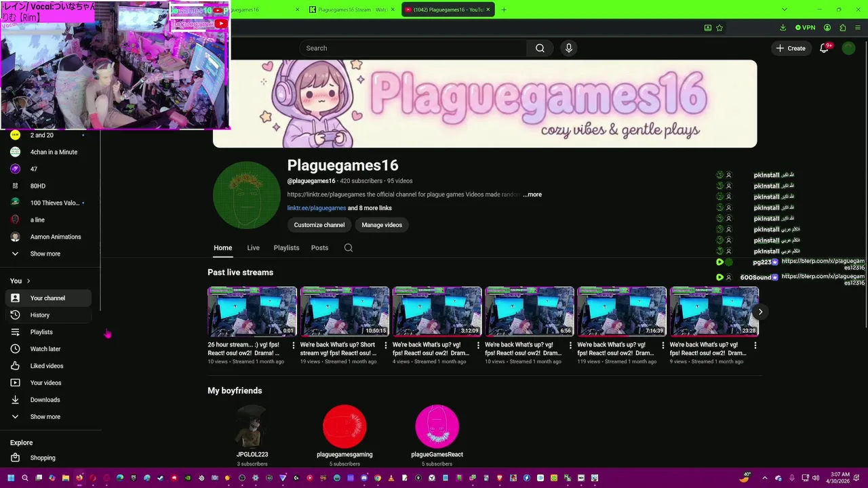The height and width of the screenshot is (488, 868).
Task: Play the 3:12:09 stream thumbnail
Action: click(x=437, y=312)
